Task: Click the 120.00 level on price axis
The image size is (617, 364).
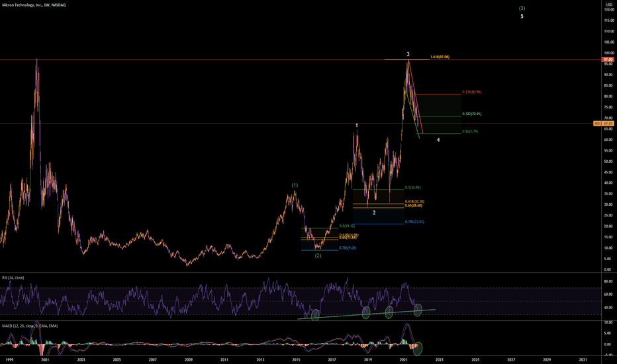Action: tap(609, 9)
